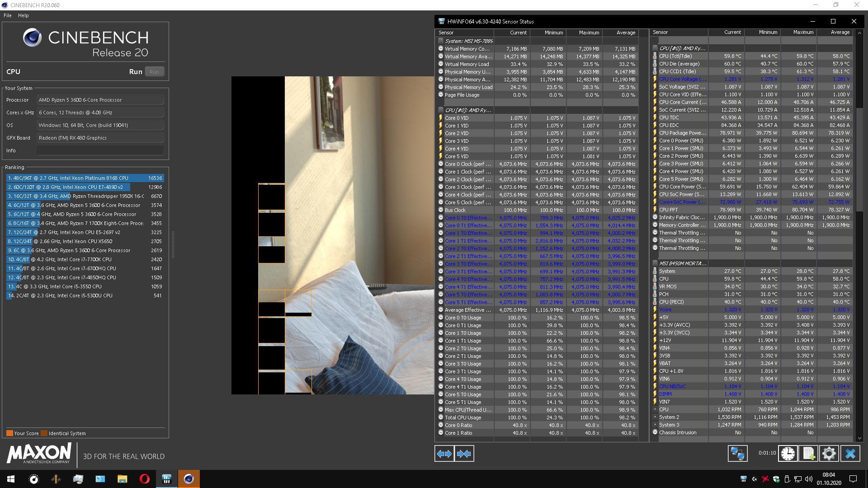Start HWiNFO logging to file icon
868x488 pixels.
[808, 454]
